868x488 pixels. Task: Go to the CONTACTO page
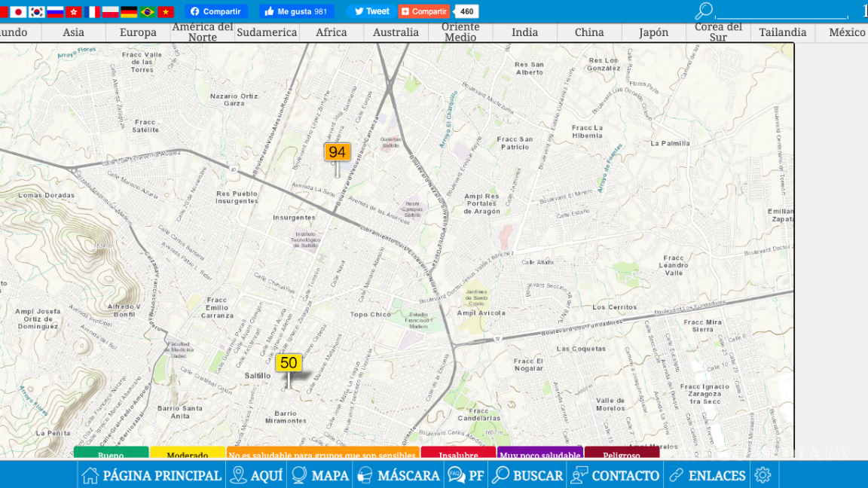coord(615,475)
